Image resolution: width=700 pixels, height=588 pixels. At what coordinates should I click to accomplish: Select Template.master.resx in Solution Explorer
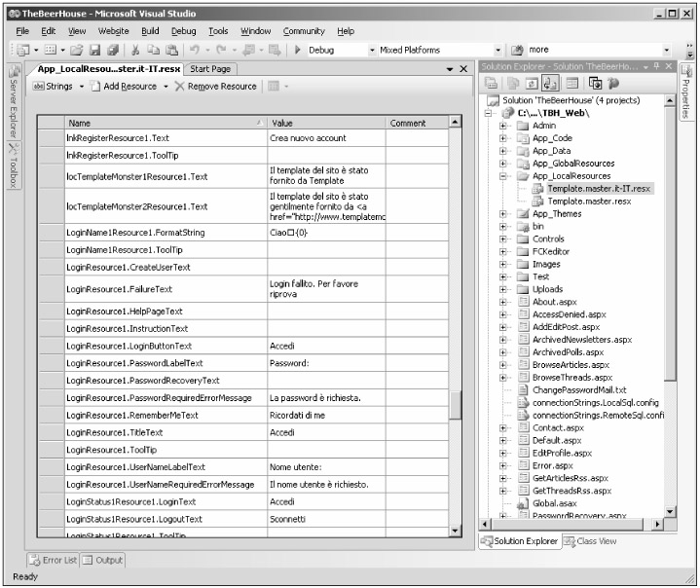tap(588, 202)
